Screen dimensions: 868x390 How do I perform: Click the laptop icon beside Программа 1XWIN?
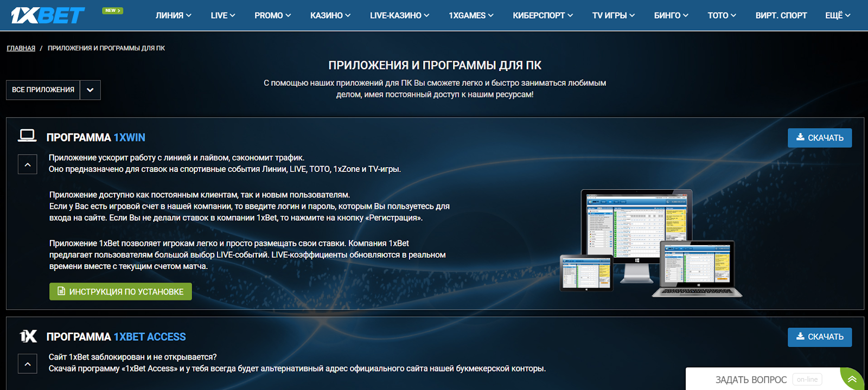coord(27,136)
